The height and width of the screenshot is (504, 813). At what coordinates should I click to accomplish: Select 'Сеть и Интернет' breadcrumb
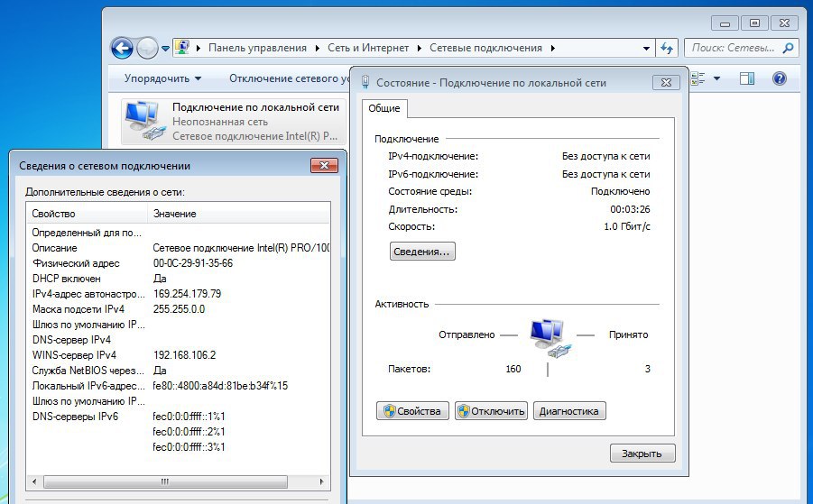click(368, 48)
